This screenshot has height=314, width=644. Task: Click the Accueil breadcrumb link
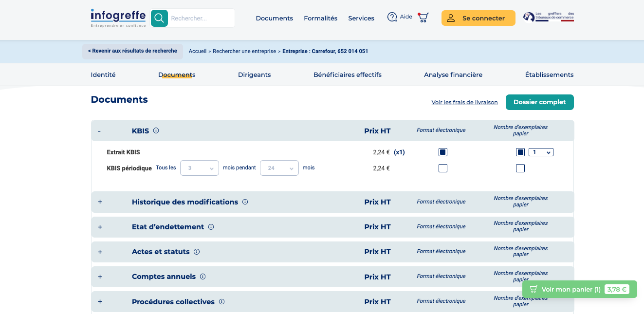(198, 51)
